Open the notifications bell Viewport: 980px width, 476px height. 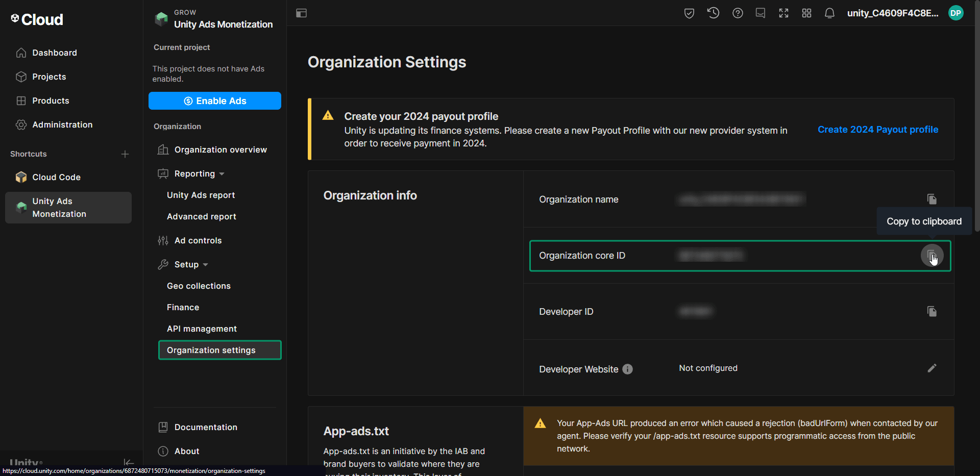[x=829, y=13]
